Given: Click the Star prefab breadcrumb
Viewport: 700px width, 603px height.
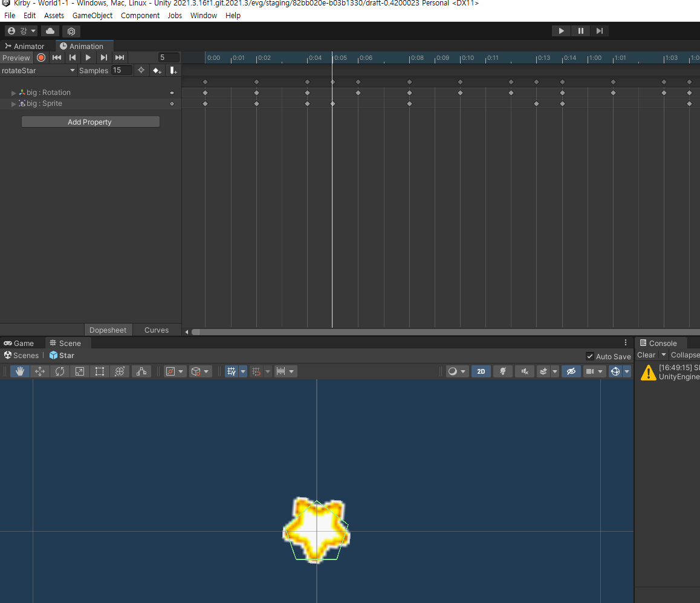Looking at the screenshot, I should coord(62,355).
